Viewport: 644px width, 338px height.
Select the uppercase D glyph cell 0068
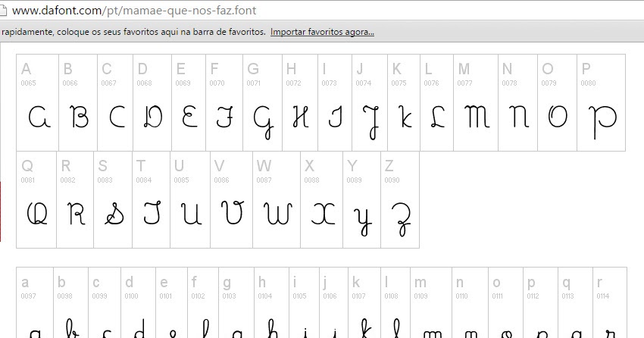152,102
